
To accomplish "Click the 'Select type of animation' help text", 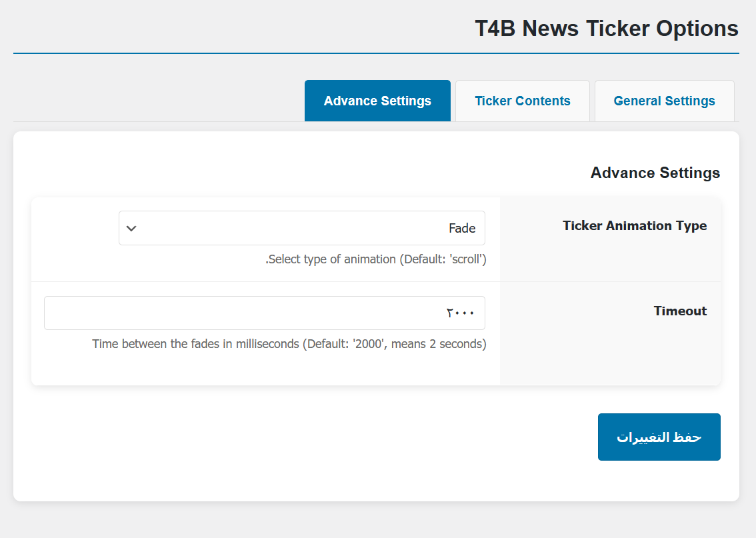I will (x=376, y=259).
